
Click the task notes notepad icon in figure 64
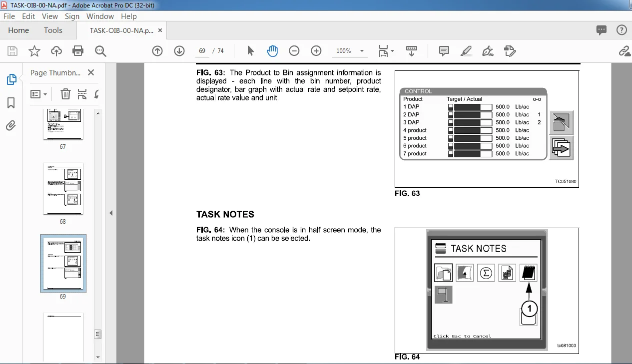pyautogui.click(x=528, y=273)
